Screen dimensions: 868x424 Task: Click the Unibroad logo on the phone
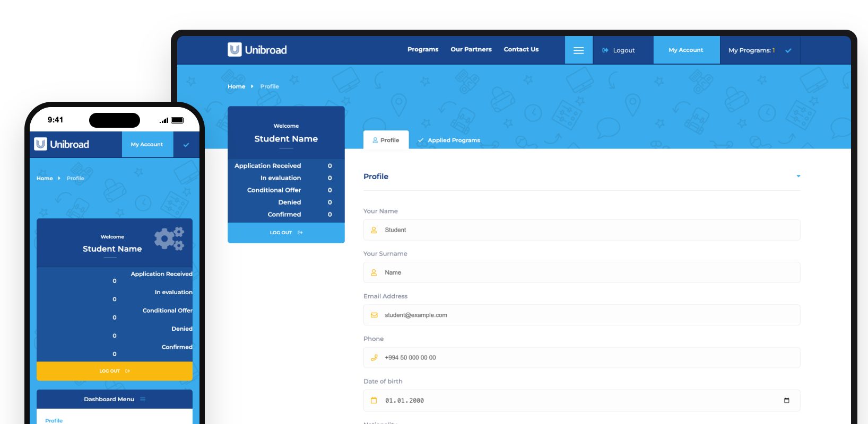(62, 144)
